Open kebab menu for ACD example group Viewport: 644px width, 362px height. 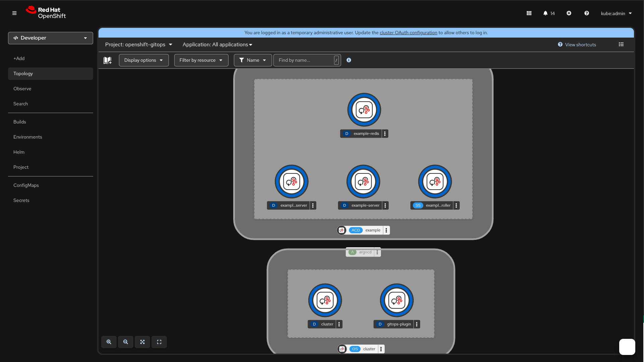pos(386,230)
